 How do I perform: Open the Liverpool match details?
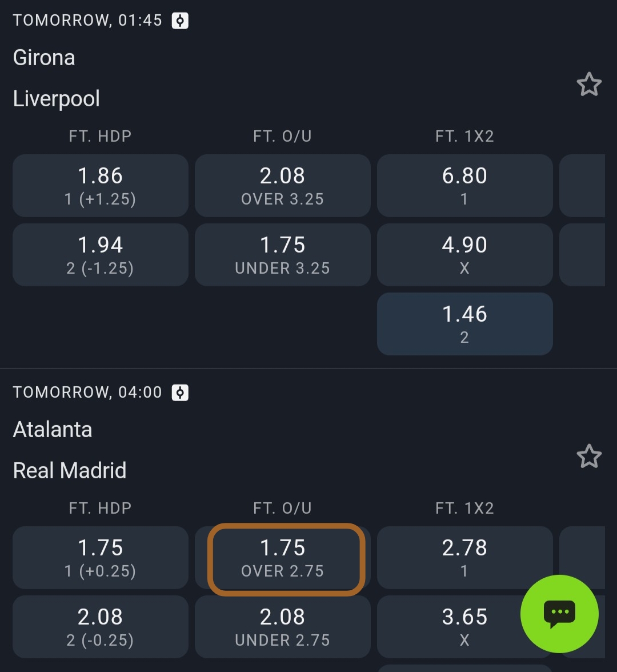click(x=57, y=98)
